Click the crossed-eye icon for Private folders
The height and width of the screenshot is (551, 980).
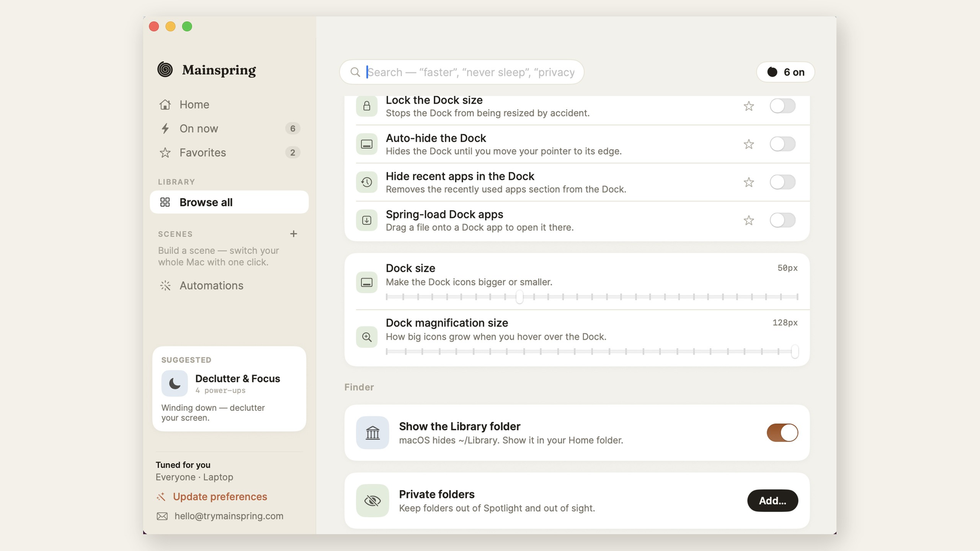(373, 501)
